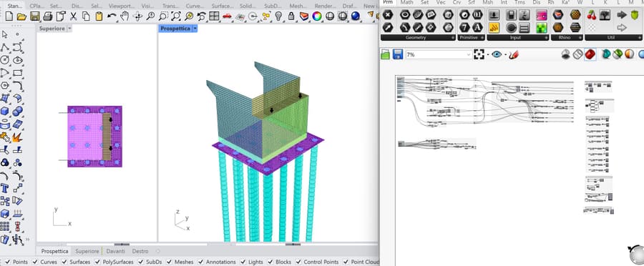Toggle the Curves filter checkbox
Viewport: 644px width, 266px height.
35,262
